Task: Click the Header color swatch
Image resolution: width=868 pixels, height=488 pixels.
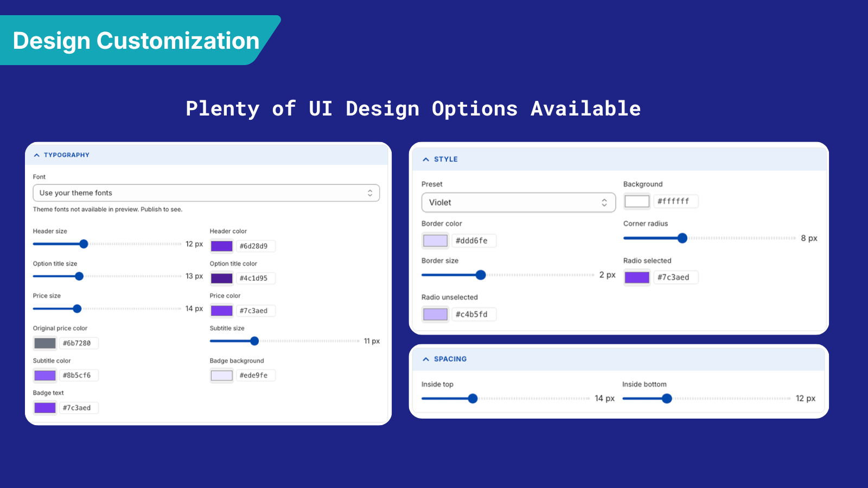Action: point(222,246)
